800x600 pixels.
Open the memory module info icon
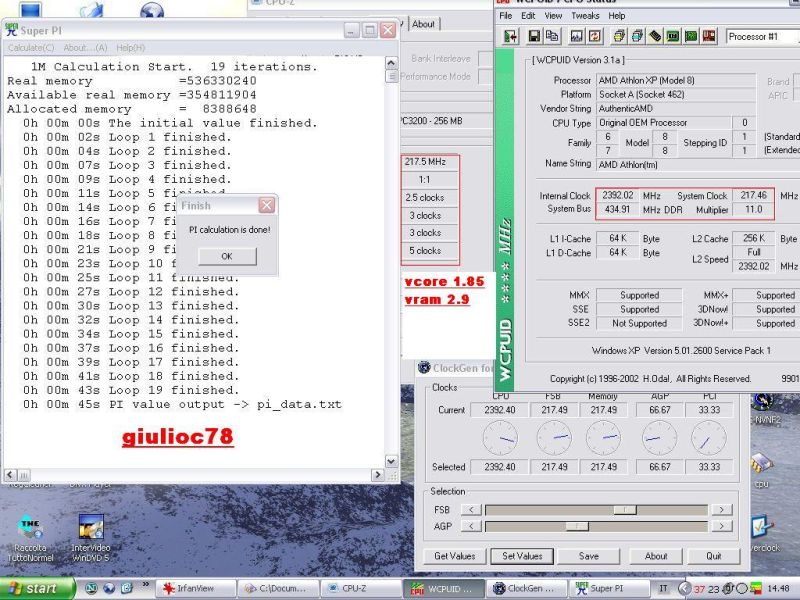(x=655, y=36)
